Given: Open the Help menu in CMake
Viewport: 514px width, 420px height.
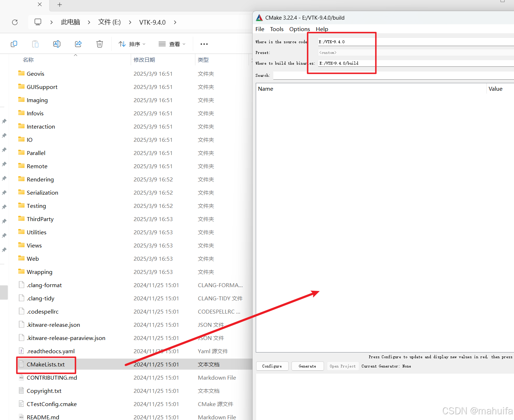Looking at the screenshot, I should [322, 29].
